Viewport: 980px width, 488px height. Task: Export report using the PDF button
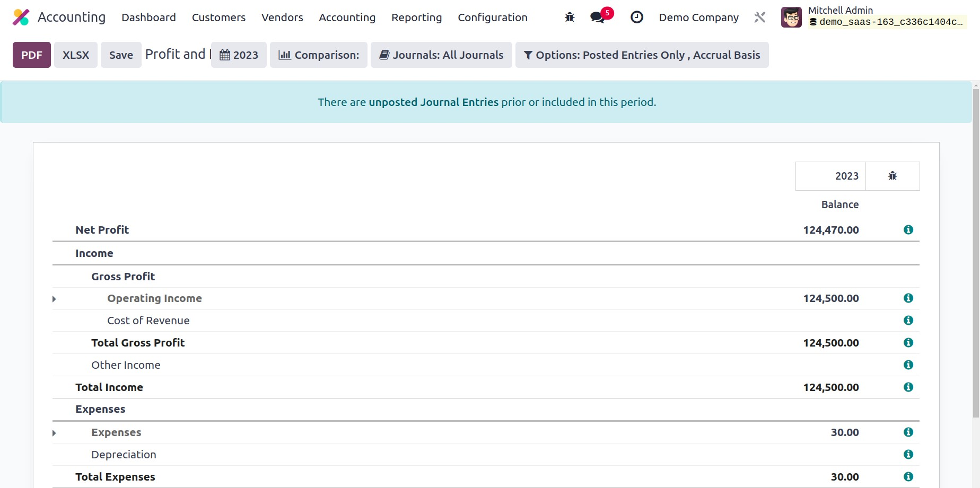pos(32,55)
